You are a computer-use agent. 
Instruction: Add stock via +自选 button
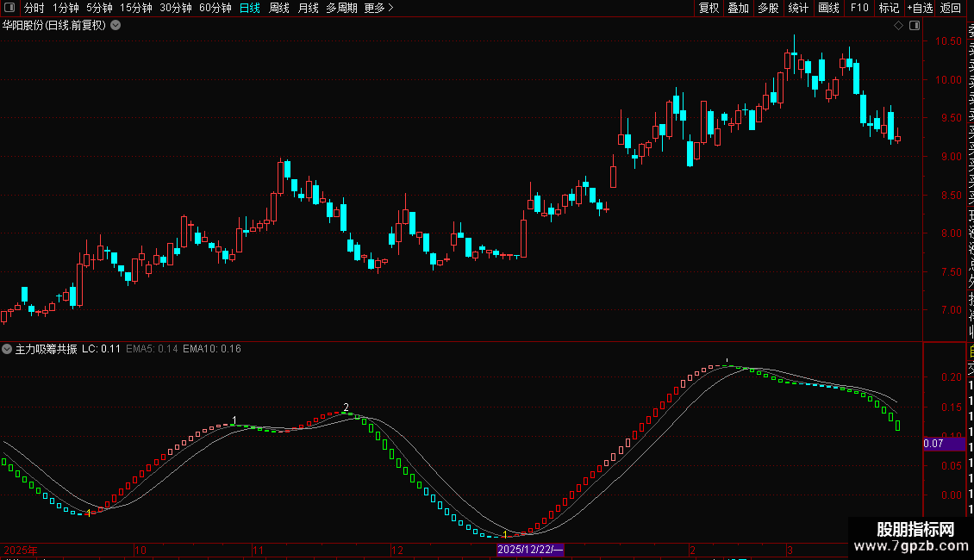pyautogui.click(x=920, y=8)
